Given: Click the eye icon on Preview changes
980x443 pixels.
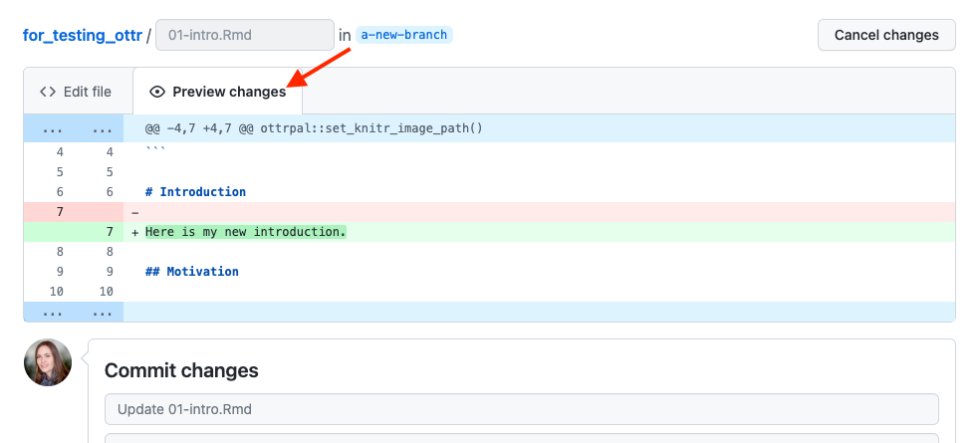Looking at the screenshot, I should pos(157,92).
